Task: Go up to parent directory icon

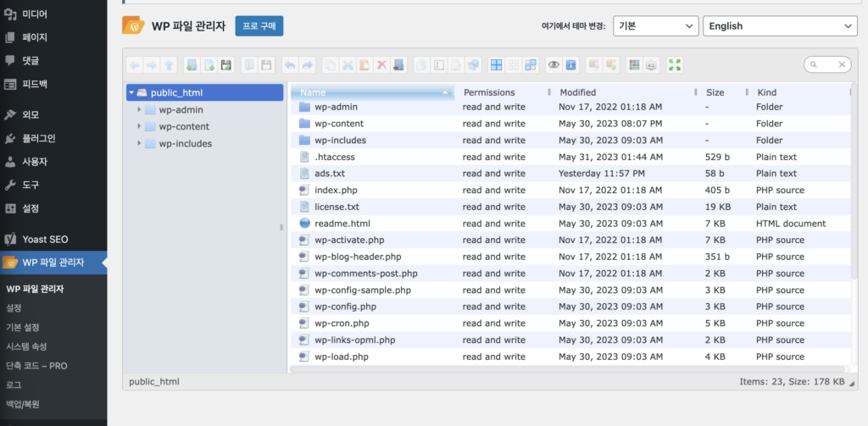Action: 169,65
